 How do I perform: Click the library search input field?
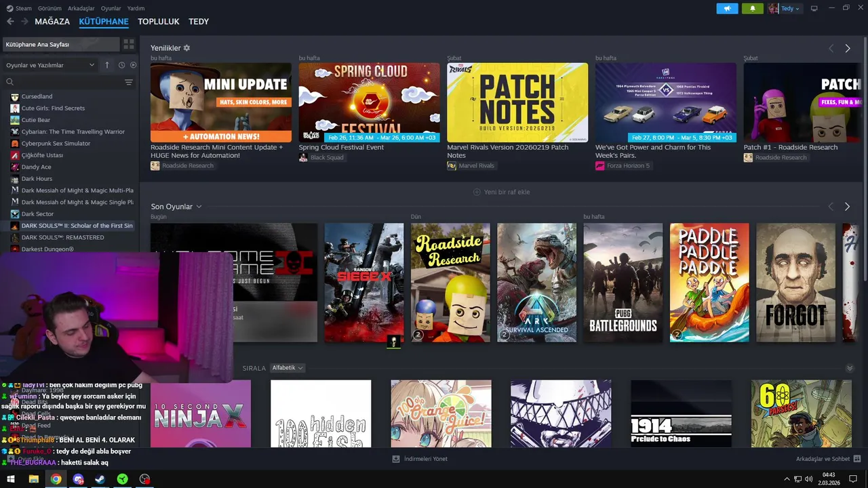tap(68, 82)
